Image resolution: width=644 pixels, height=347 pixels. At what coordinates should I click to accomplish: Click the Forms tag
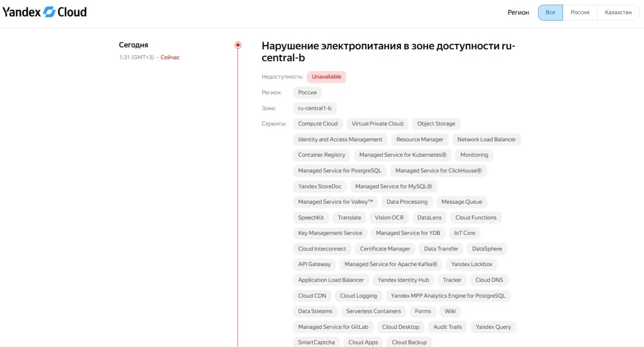(423, 311)
